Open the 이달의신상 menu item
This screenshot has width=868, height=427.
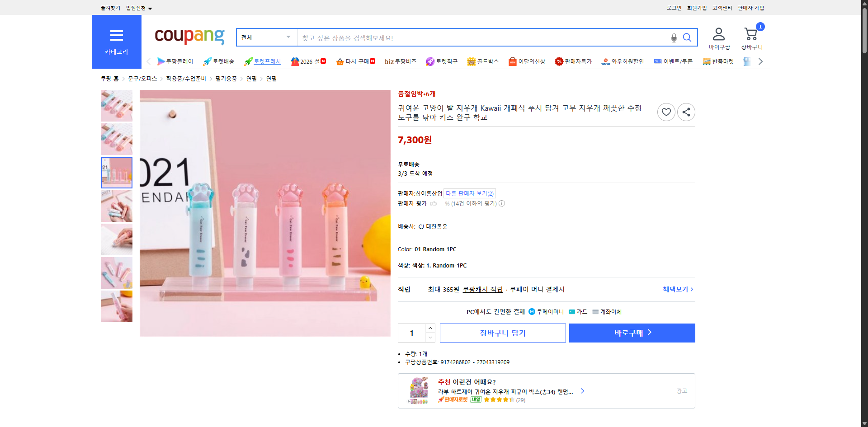point(527,61)
